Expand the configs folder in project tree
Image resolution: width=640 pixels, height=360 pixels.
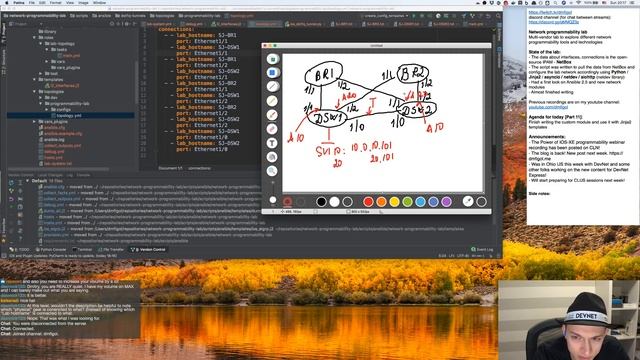coord(47,109)
